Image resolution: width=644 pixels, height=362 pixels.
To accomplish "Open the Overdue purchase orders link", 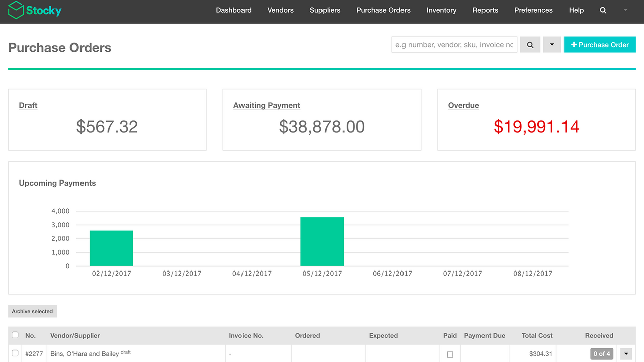I will (463, 105).
